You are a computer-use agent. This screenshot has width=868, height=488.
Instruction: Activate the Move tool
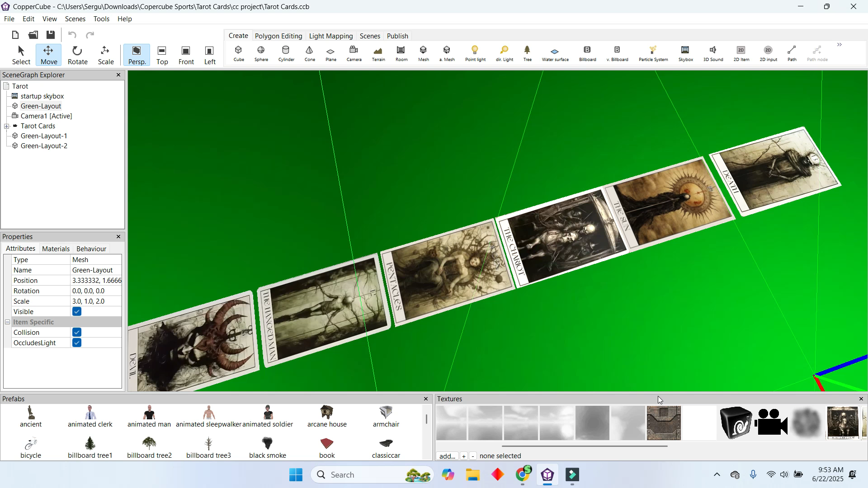pyautogui.click(x=49, y=55)
